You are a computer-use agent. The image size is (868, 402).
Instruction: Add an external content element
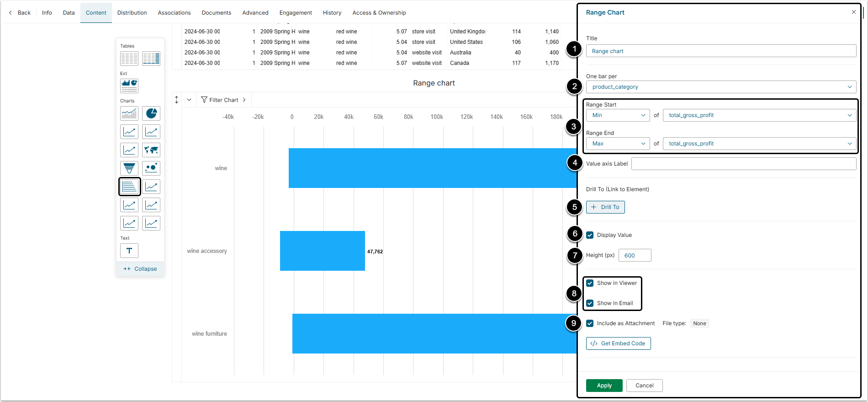pos(129,86)
